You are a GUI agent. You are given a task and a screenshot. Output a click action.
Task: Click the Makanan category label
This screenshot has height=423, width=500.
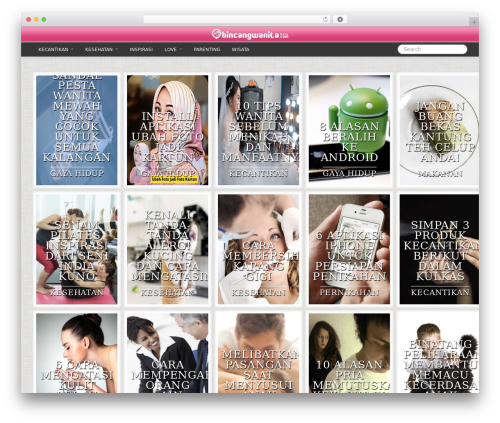click(440, 174)
